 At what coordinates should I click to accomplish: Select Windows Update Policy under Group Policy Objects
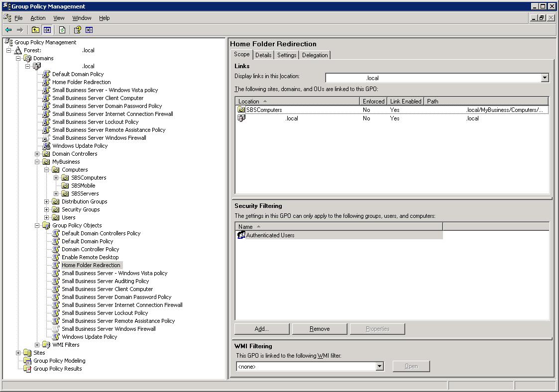89,337
